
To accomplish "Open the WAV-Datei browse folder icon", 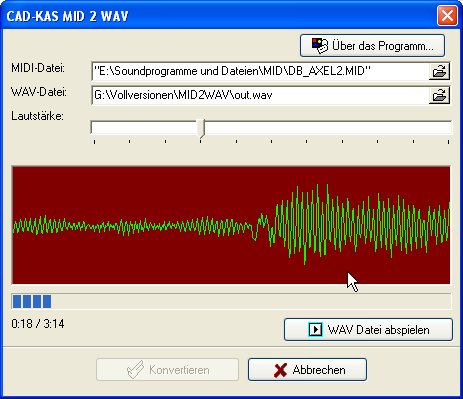I will 439,95.
